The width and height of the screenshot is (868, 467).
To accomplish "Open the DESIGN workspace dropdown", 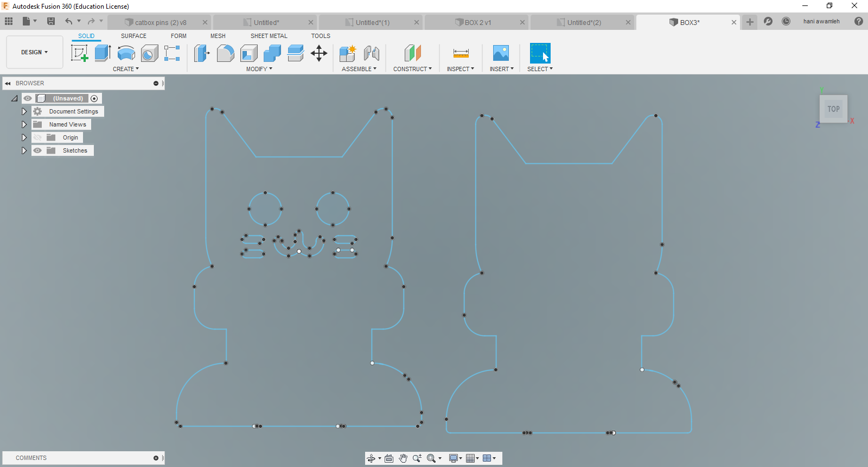I will pyautogui.click(x=35, y=52).
